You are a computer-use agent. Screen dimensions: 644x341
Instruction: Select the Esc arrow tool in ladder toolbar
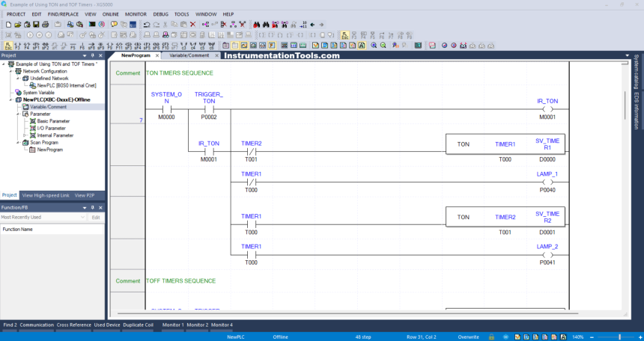click(x=7, y=45)
